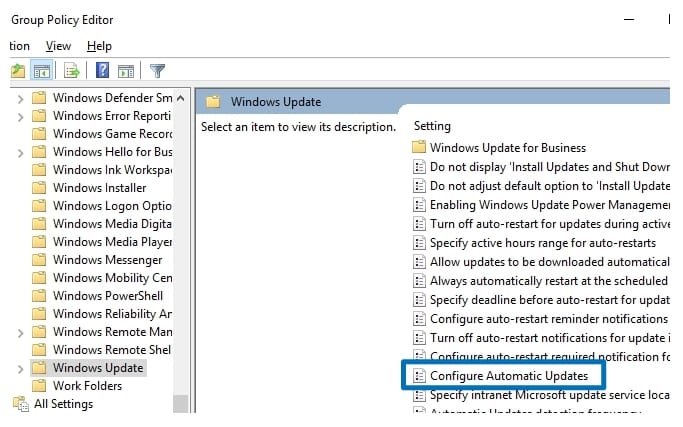
Task: Select Configure auto-restart required notification policy
Action: pyautogui.click(x=541, y=356)
